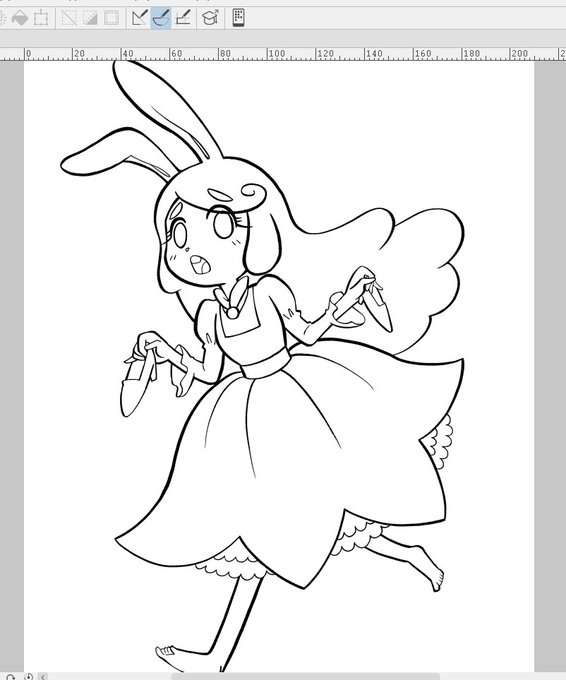Viewport: 566px width, 680px height.
Task: Toggle Snap to Ruler
Action: (x=140, y=18)
